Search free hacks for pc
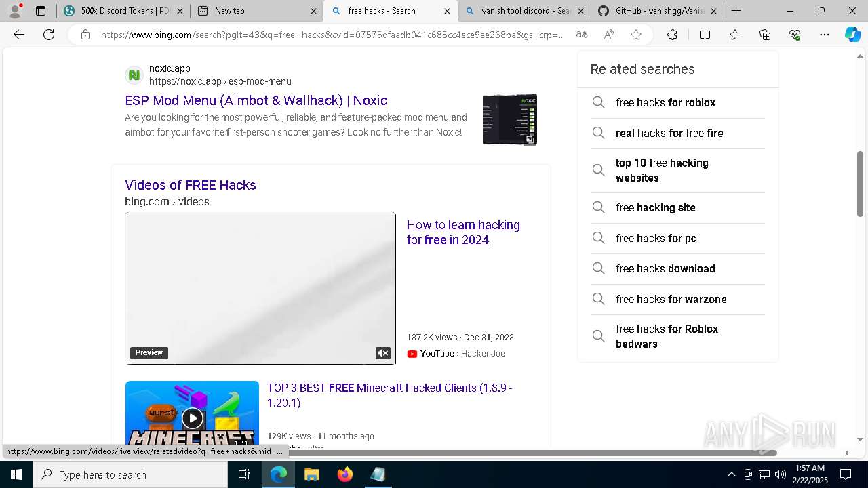Screen dimensions: 868x488 [678, 239]
